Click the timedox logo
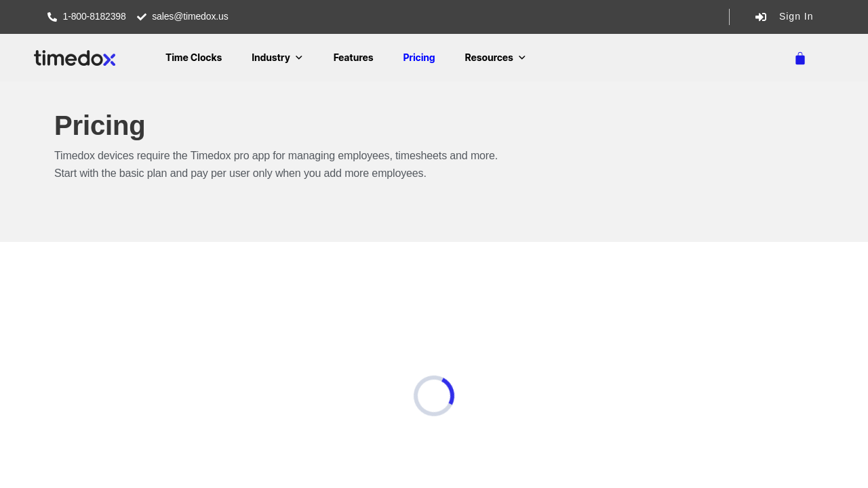Viewport: 868px width, 488px height. [x=75, y=58]
